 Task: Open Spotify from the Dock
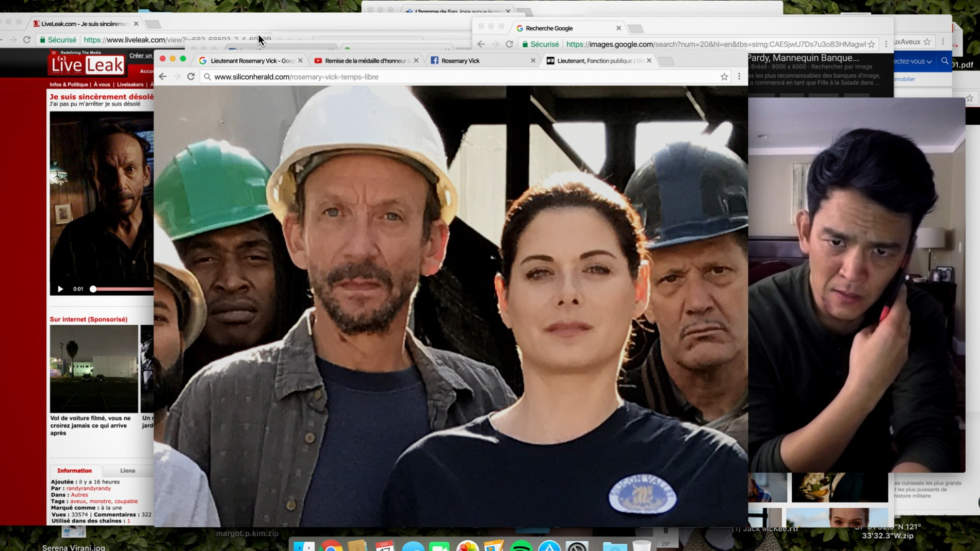point(521,545)
